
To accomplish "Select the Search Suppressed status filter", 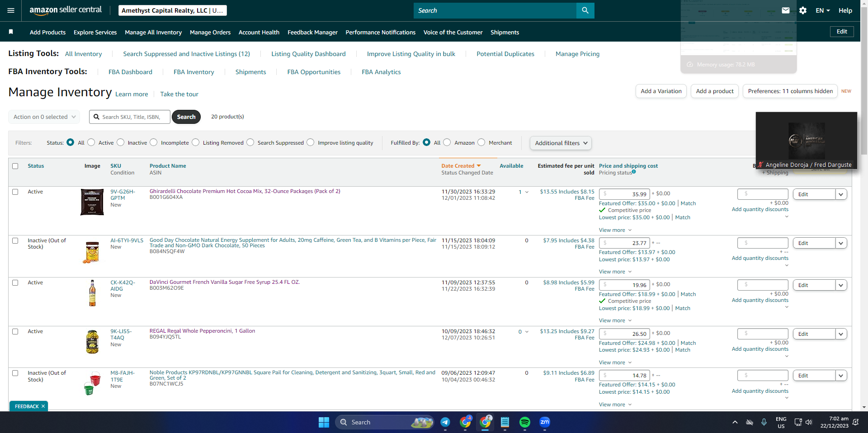I will (250, 142).
